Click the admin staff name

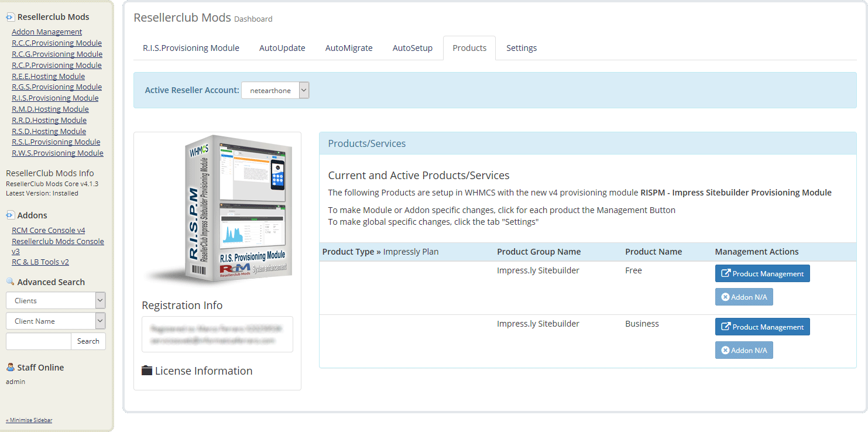click(x=15, y=382)
